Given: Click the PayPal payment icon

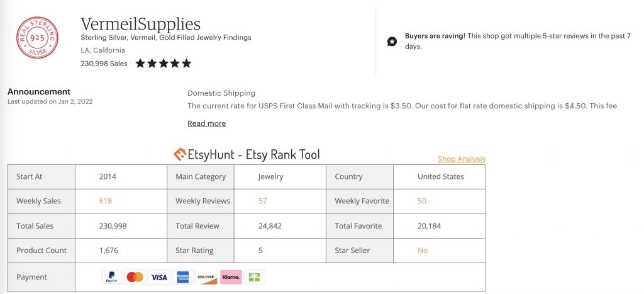Looking at the screenshot, I should tap(111, 277).
